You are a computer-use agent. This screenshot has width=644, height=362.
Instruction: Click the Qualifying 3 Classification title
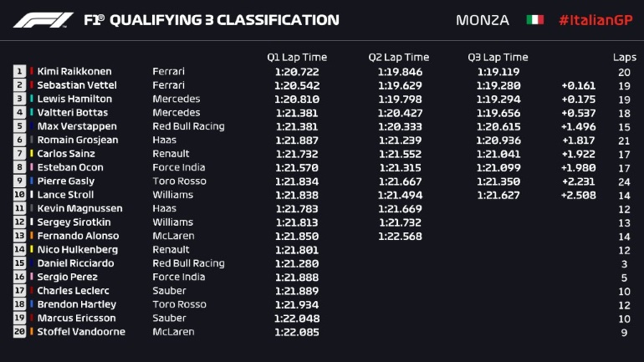click(211, 20)
